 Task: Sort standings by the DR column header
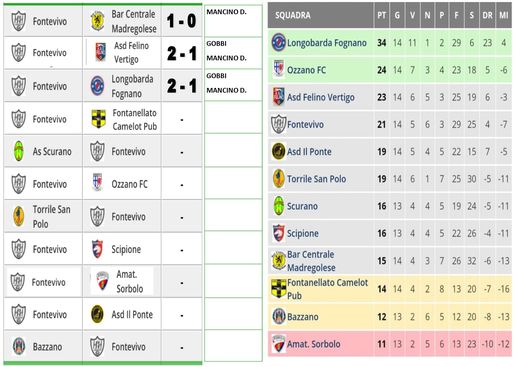487,15
